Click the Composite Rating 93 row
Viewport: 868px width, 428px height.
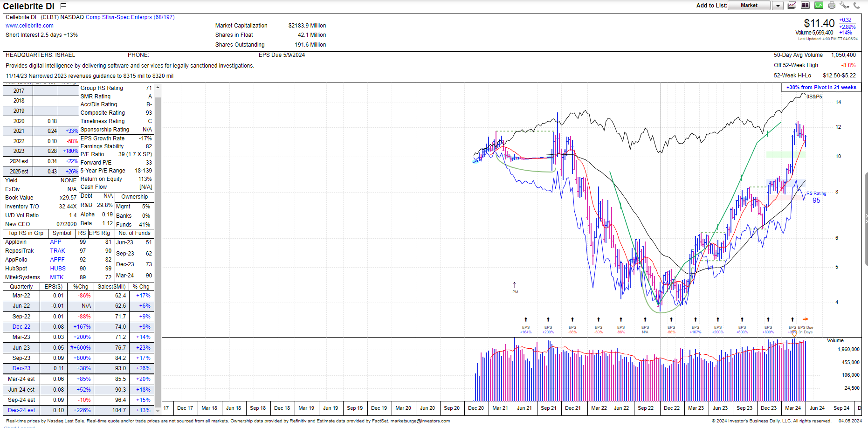116,113
